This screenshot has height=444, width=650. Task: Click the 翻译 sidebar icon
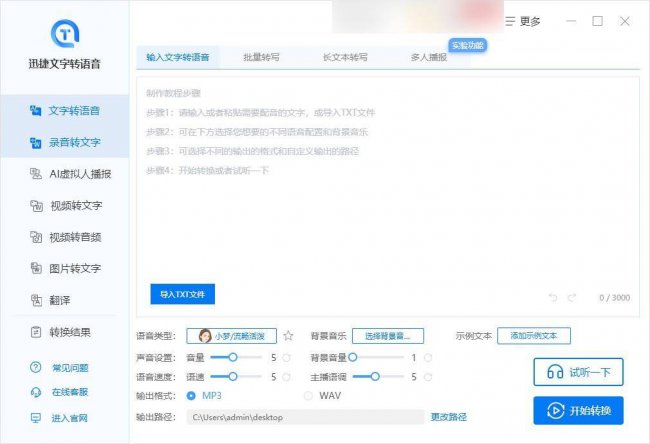36,300
